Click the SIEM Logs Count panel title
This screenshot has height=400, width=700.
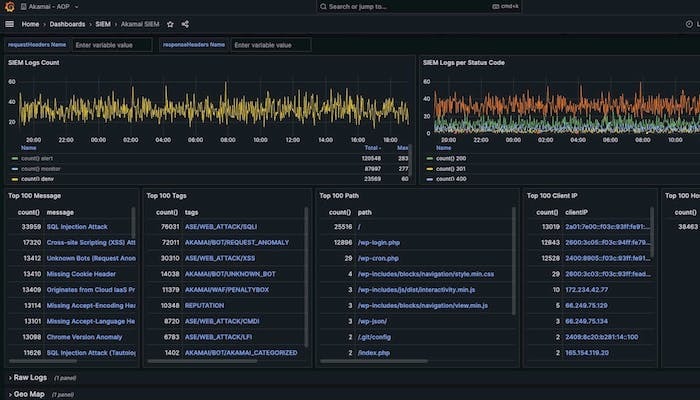tap(33, 62)
